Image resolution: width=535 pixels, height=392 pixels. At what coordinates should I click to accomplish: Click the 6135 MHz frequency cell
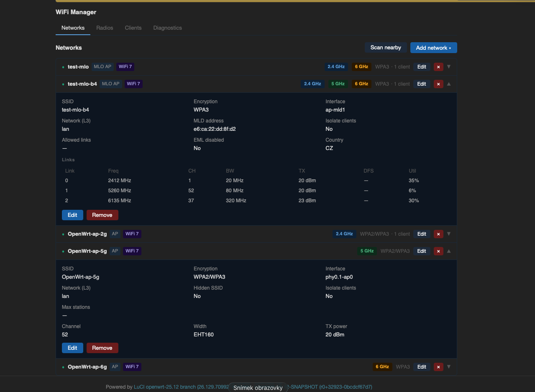[120, 201]
